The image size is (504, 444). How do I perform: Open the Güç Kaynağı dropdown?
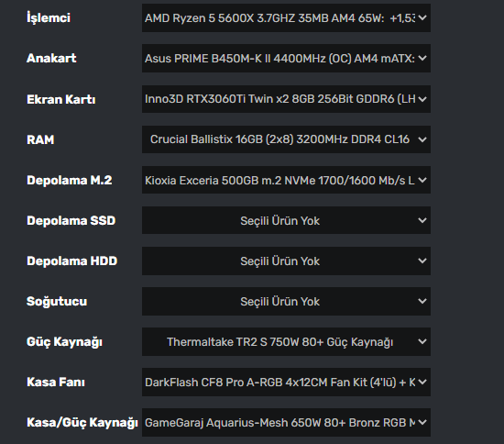[x=286, y=341]
